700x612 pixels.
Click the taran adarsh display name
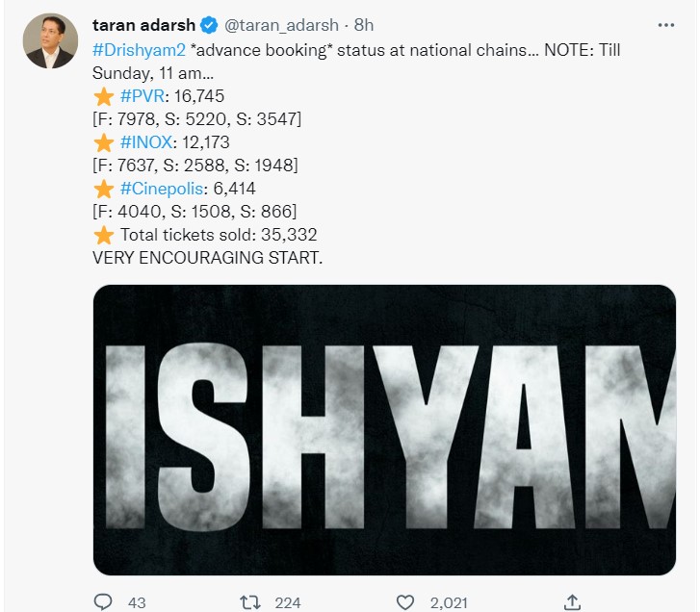143,25
